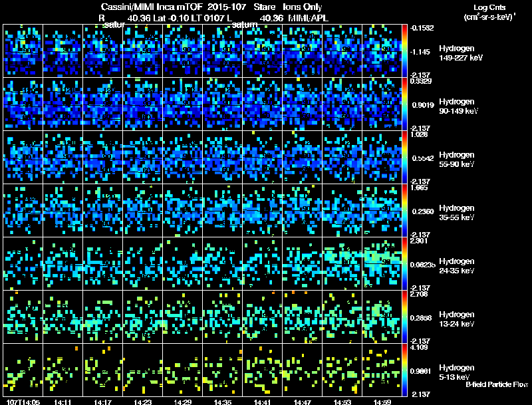Select the 5-13 keV row color bar
This screenshot has width=532, height=405.
[404, 370]
